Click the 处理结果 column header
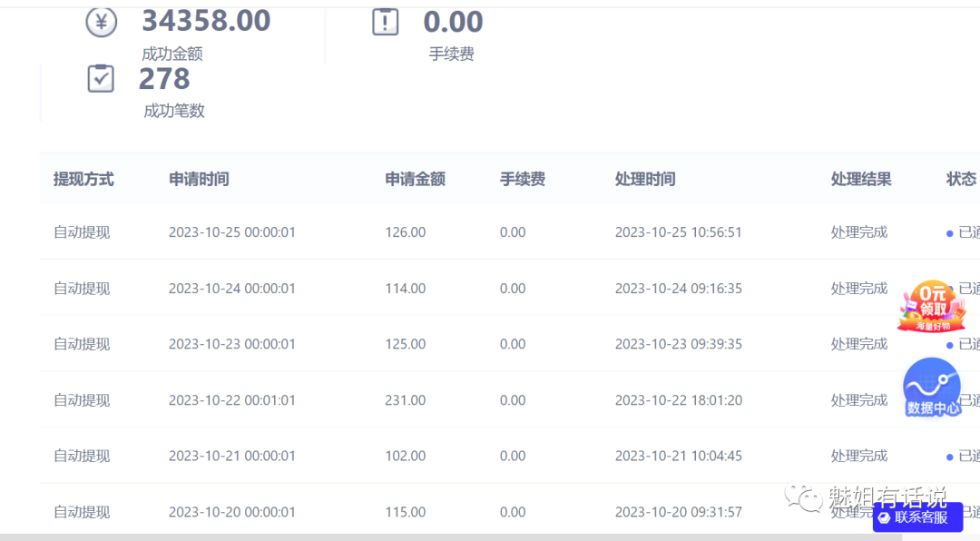 coord(861,179)
